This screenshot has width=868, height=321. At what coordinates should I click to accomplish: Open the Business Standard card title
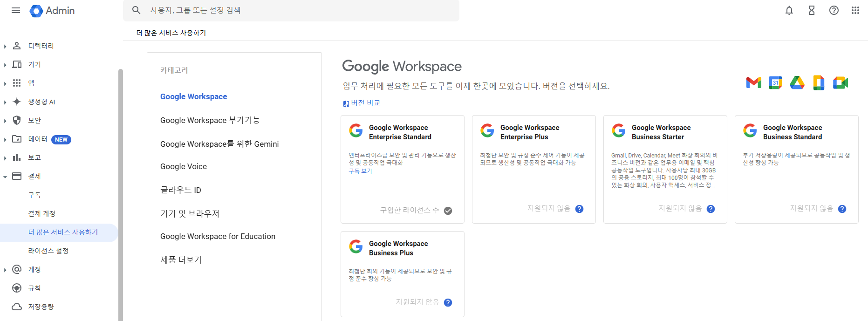[x=793, y=132]
